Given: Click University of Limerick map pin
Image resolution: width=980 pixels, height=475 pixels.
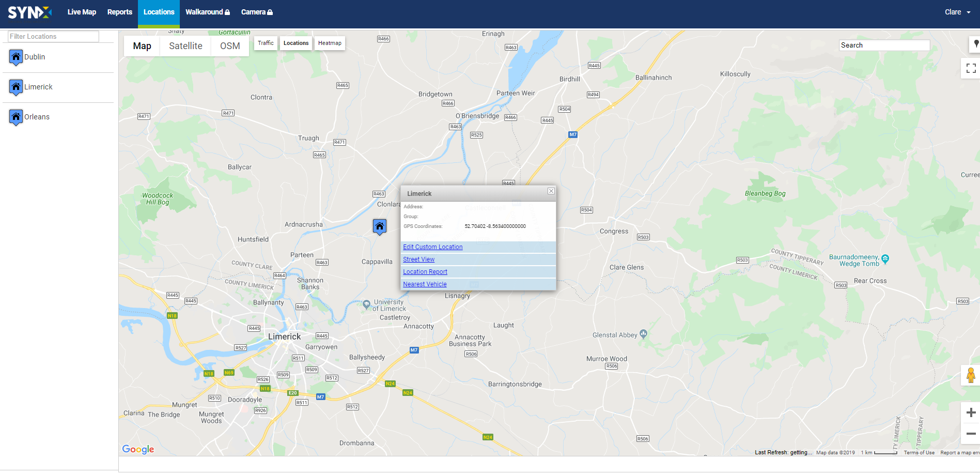Looking at the screenshot, I should 366,304.
